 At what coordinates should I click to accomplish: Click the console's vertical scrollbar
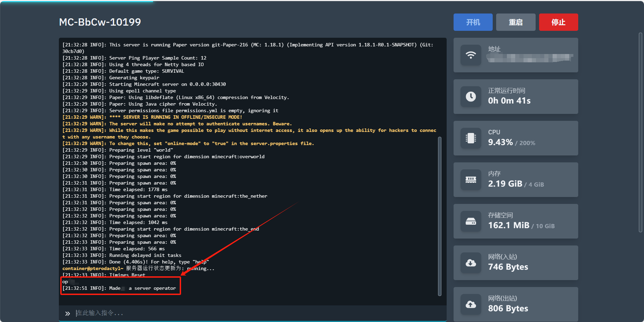[x=440, y=216]
